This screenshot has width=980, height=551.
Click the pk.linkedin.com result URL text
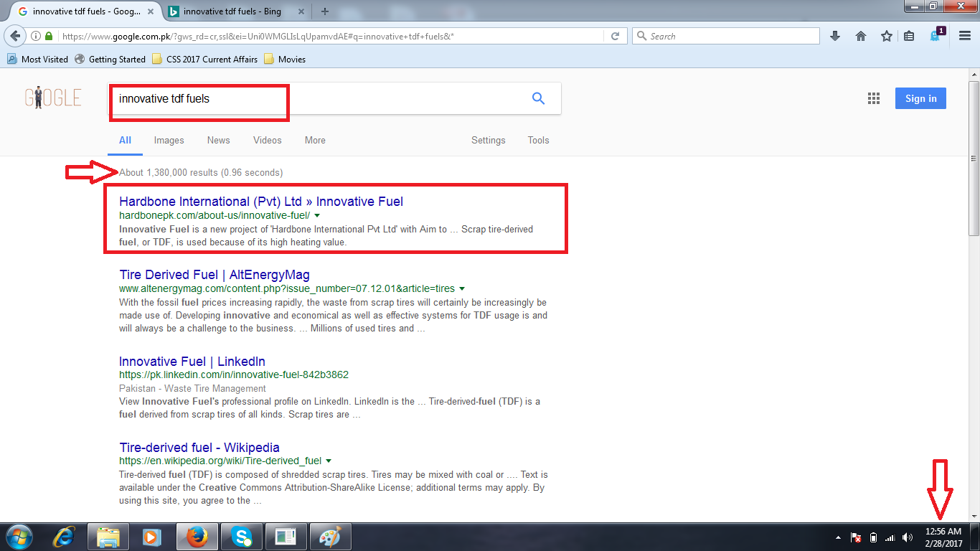coord(234,375)
